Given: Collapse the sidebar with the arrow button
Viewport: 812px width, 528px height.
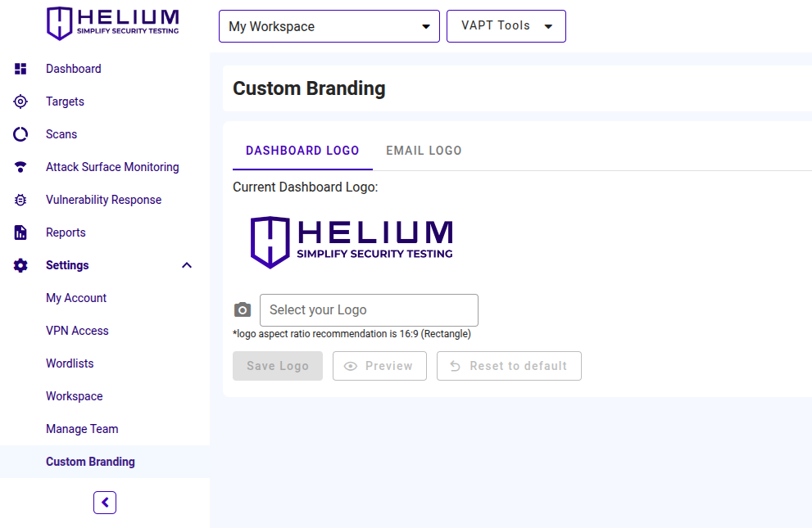Looking at the screenshot, I should tap(104, 503).
